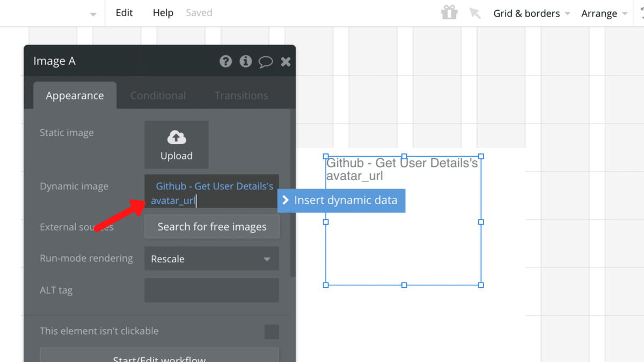Open the Run-mode rendering Rescale dropdown
Image resolution: width=644 pixels, height=362 pixels.
211,258
